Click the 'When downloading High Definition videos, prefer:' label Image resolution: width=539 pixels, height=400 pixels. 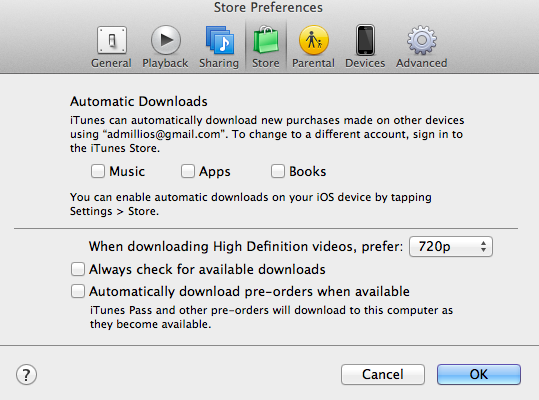point(246,247)
